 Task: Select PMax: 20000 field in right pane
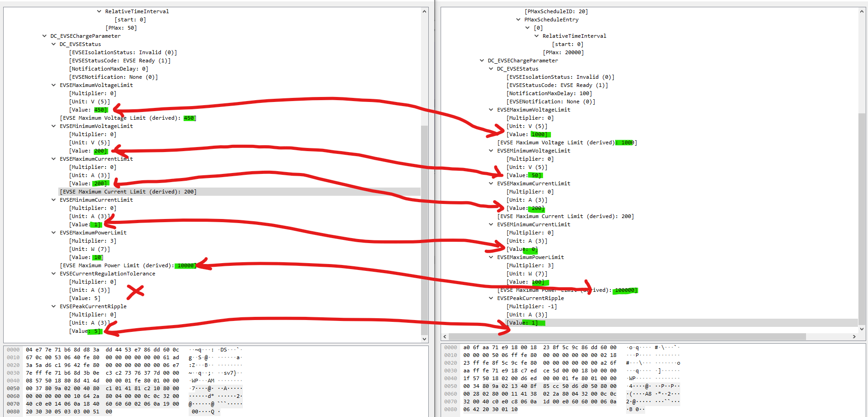pos(563,52)
